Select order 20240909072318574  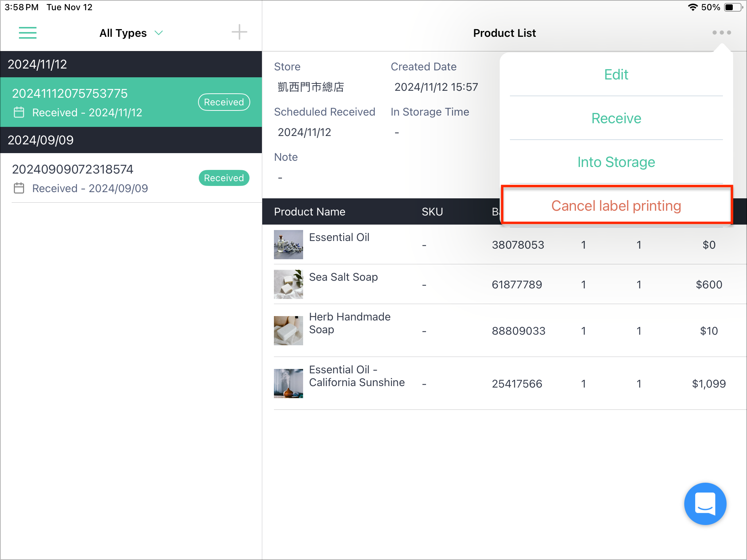131,178
